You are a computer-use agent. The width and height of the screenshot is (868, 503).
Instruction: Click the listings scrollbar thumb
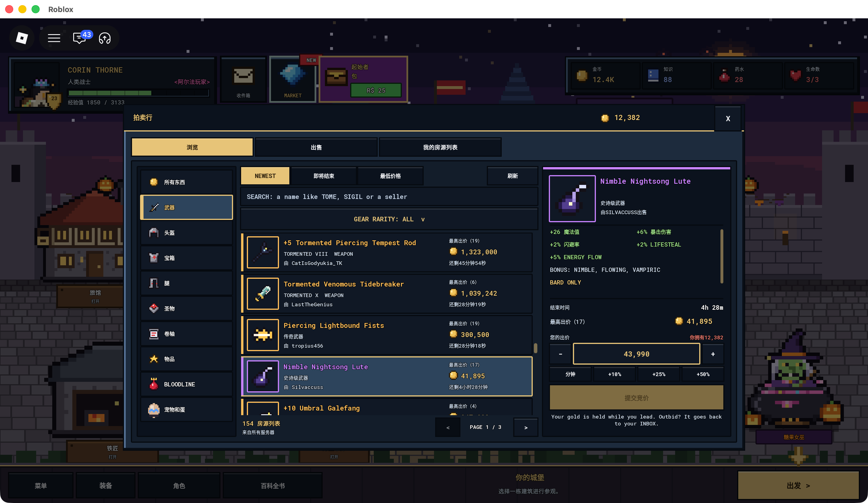tap(535, 348)
